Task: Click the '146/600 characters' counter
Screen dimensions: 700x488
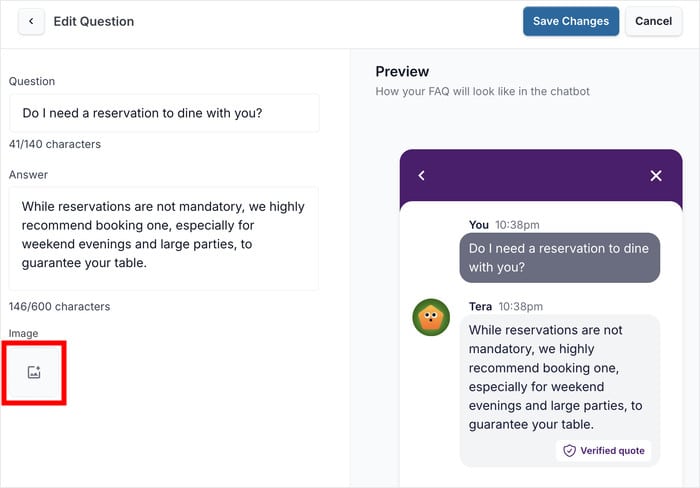Action: point(59,306)
